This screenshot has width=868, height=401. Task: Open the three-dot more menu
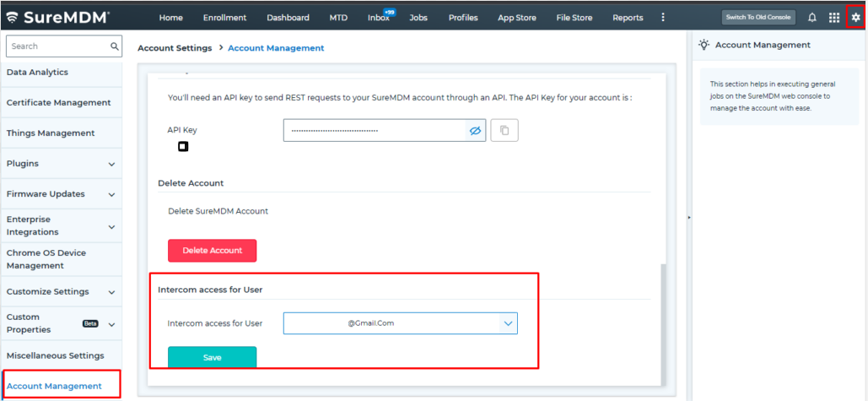pos(663,17)
